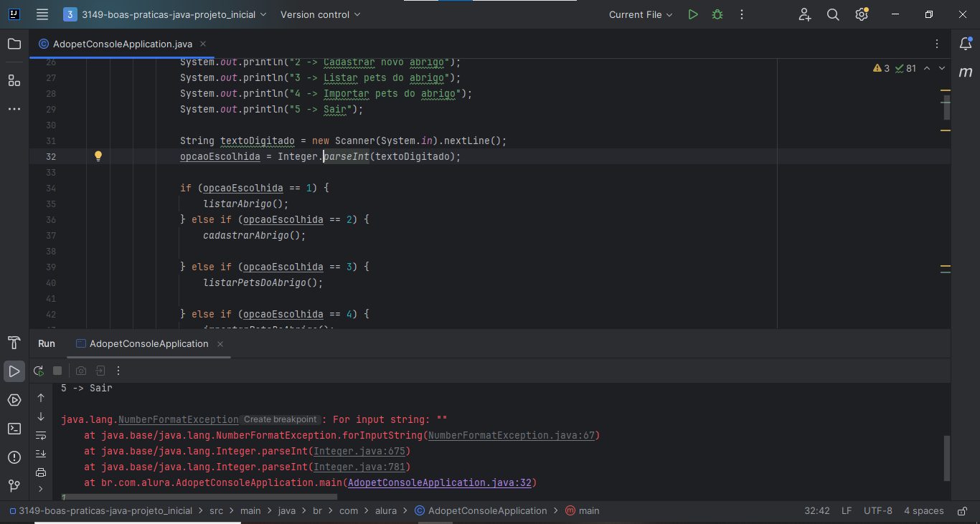Open the Project tool window folder icon
This screenshot has height=524, width=980.
point(14,44)
